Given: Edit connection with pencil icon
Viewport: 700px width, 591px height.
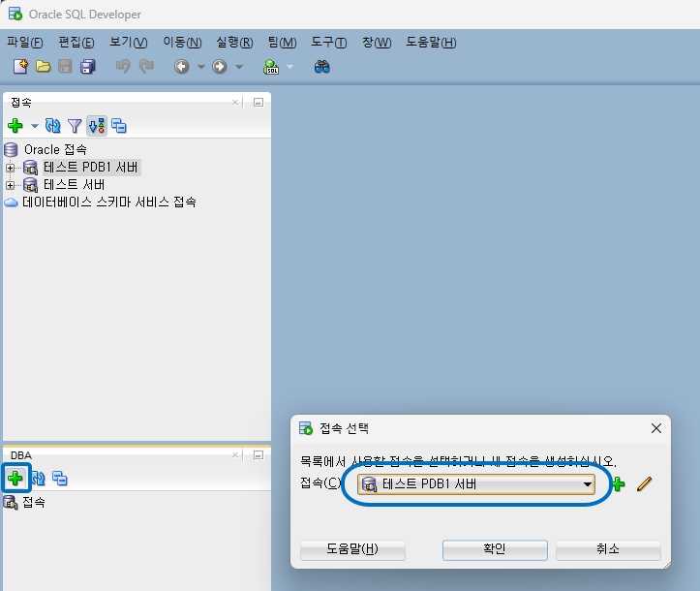Looking at the screenshot, I should click(x=644, y=483).
